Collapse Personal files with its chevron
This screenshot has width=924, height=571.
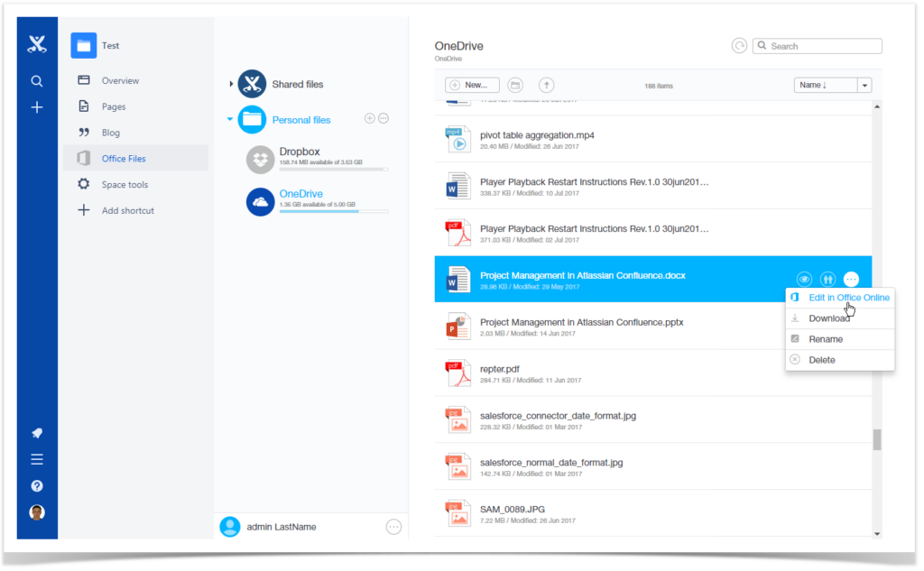[x=229, y=119]
